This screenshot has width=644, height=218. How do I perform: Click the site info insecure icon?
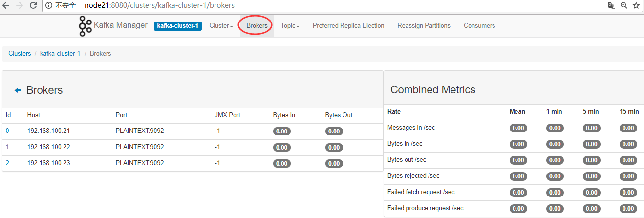(x=49, y=5)
